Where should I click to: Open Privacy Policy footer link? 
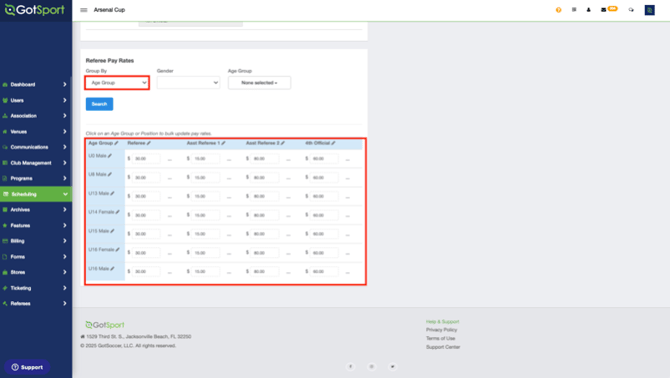(x=441, y=330)
